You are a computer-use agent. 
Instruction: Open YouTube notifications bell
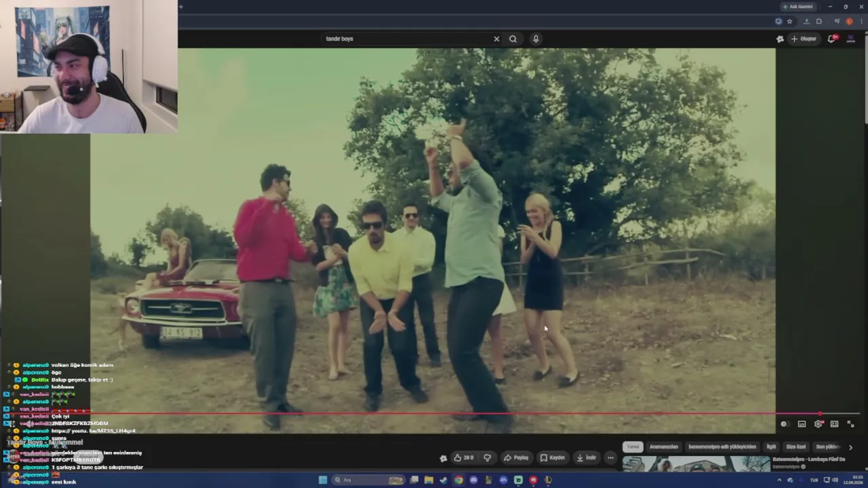[x=832, y=39]
